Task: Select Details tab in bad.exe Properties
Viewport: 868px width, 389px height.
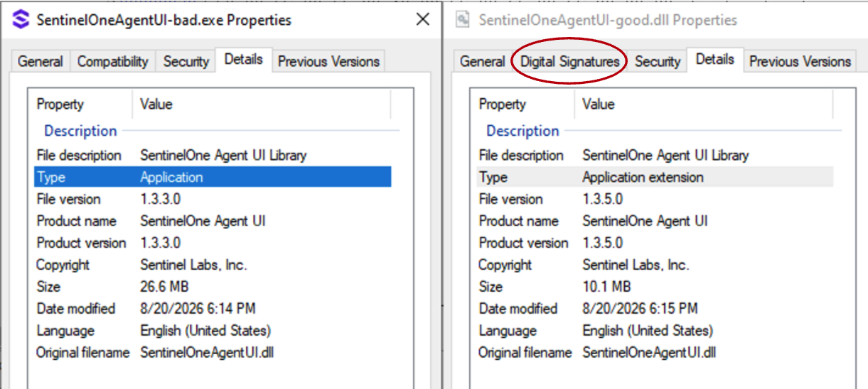Action: 244,60
